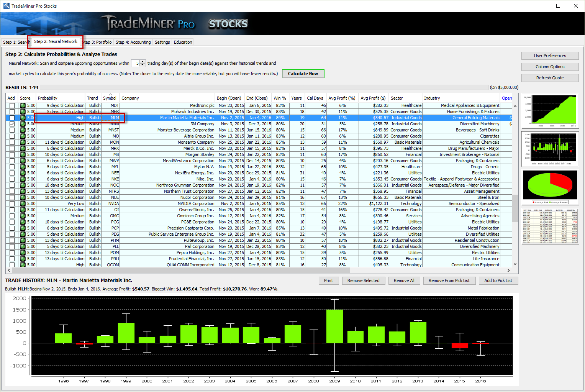Click the results calculation progress bar

tap(264, 87)
